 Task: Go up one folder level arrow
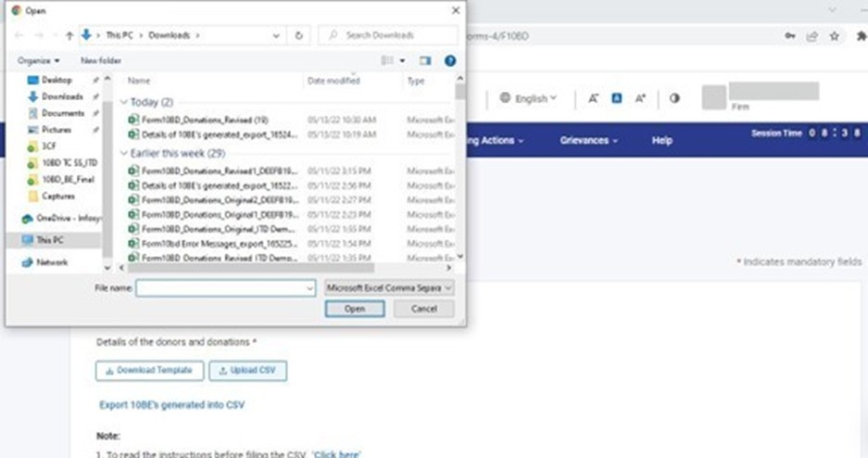coord(69,35)
